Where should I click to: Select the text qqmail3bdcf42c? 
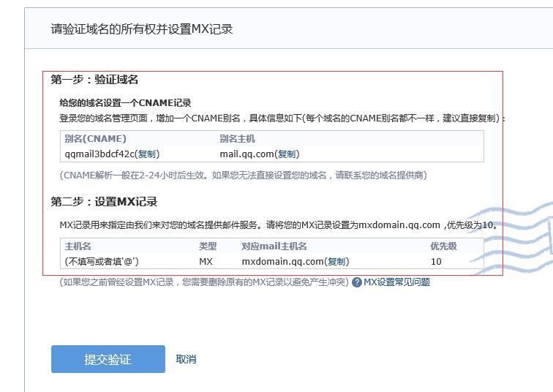coord(99,154)
